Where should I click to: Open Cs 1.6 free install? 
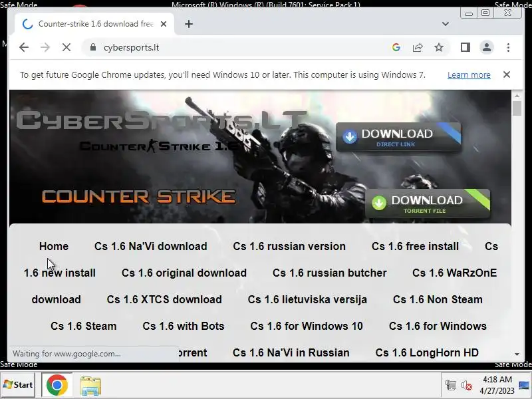[415, 246]
